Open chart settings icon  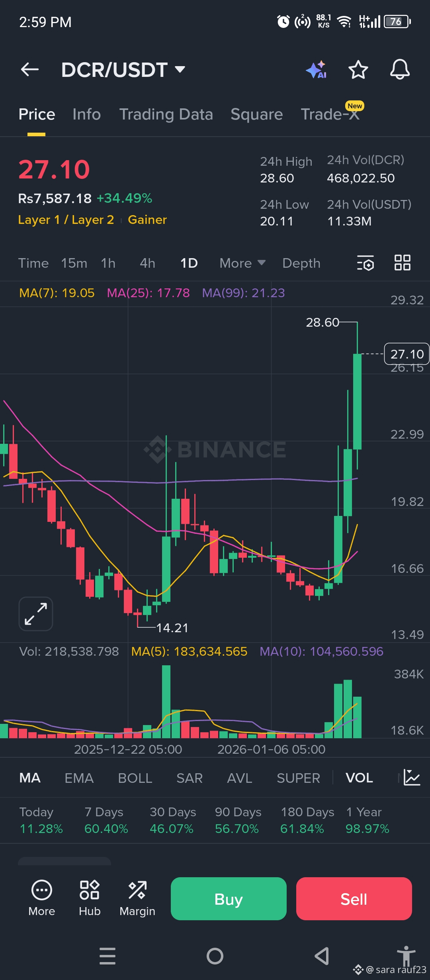tap(365, 263)
